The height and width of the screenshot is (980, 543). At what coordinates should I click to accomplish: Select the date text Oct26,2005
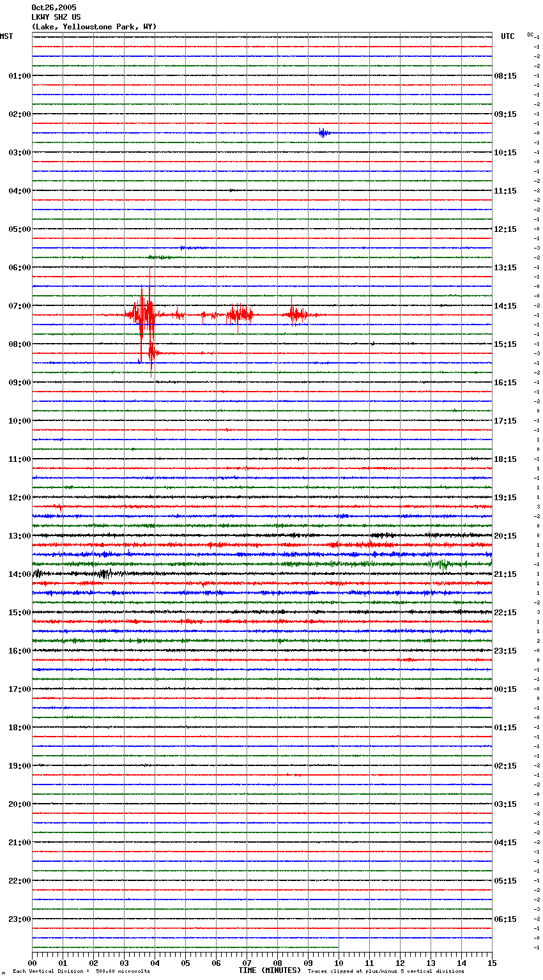pos(54,8)
